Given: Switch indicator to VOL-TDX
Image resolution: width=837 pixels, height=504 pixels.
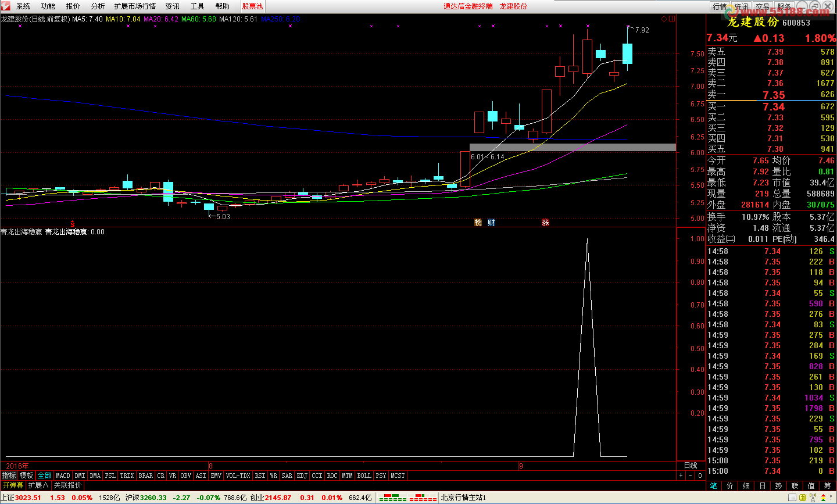Looking at the screenshot, I should tap(238, 476).
